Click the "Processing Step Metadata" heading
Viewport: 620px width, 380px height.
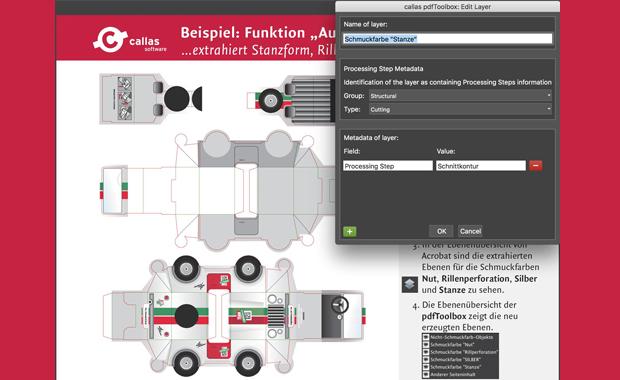[x=383, y=69]
